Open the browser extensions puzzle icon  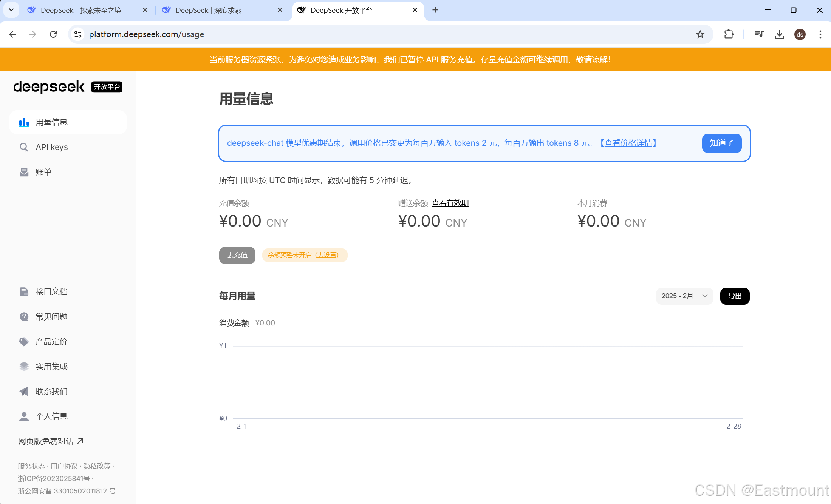(729, 34)
